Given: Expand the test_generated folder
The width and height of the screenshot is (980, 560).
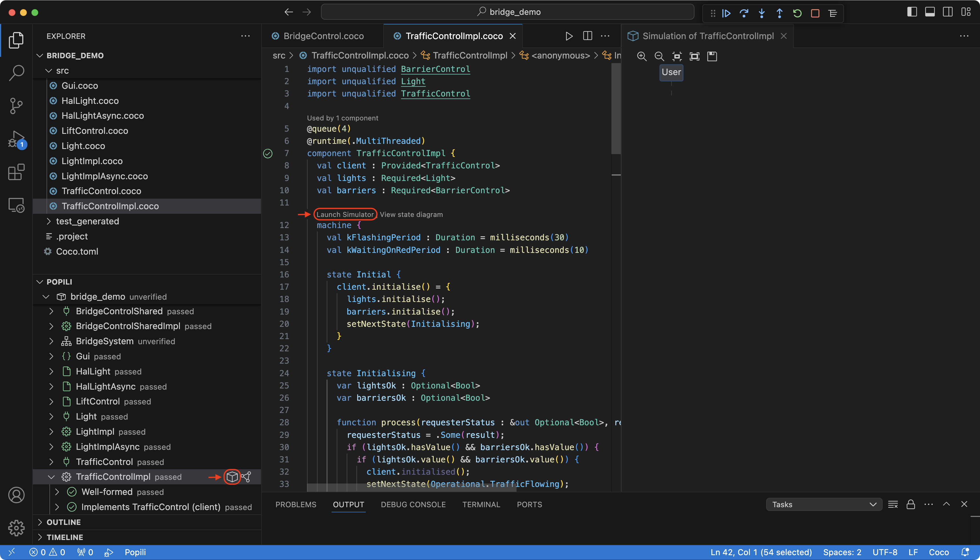Looking at the screenshot, I should [49, 221].
